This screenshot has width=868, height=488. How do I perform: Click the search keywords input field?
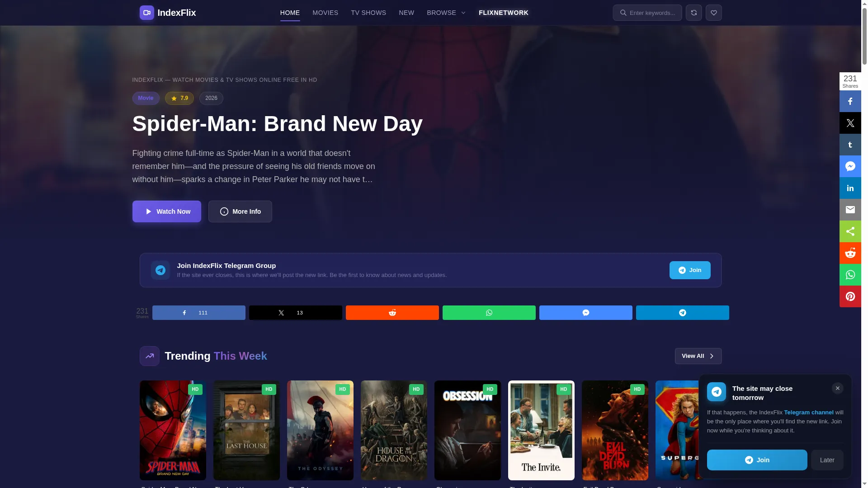point(647,13)
